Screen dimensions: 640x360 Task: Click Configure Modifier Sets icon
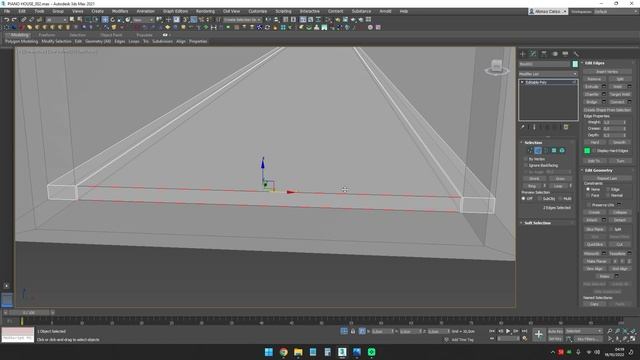tap(566, 127)
